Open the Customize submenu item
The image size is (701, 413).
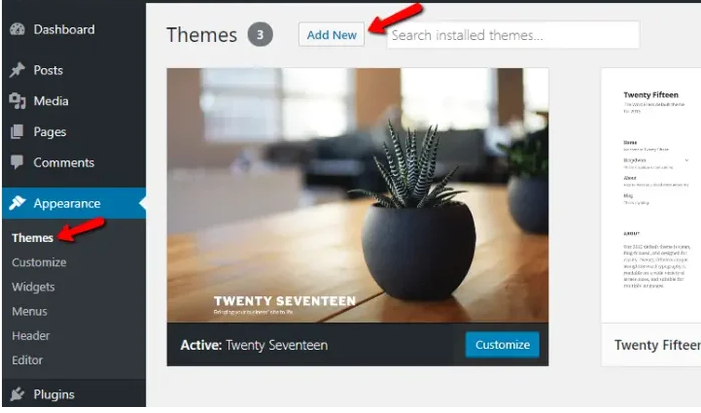point(39,262)
